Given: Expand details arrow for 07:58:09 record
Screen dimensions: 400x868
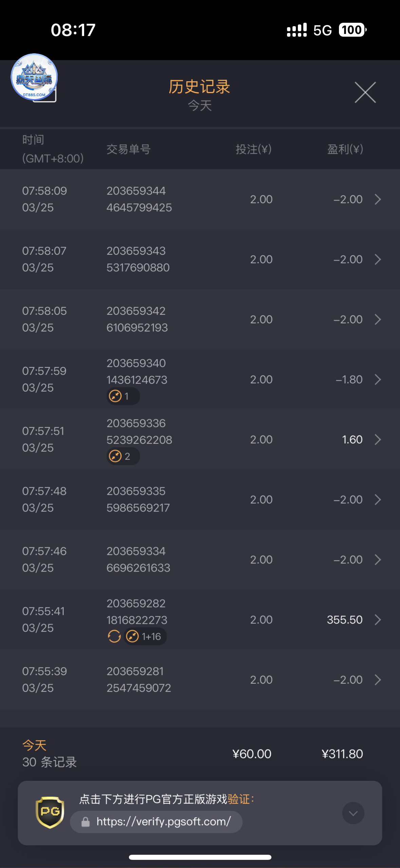Looking at the screenshot, I should click(378, 199).
